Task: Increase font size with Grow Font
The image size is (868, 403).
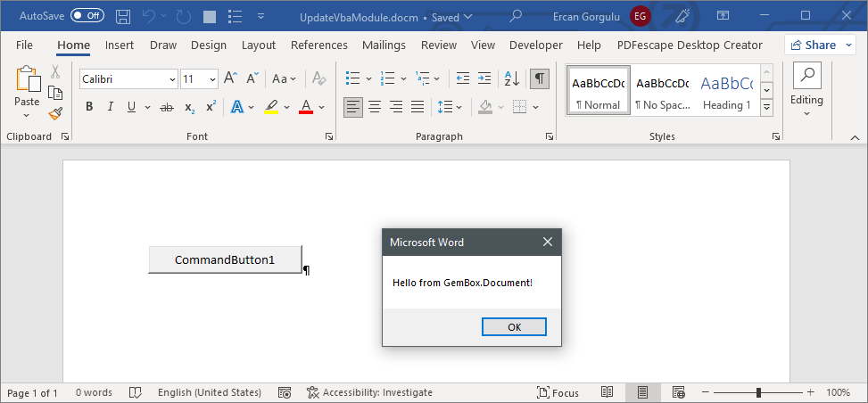Action: tap(230, 78)
